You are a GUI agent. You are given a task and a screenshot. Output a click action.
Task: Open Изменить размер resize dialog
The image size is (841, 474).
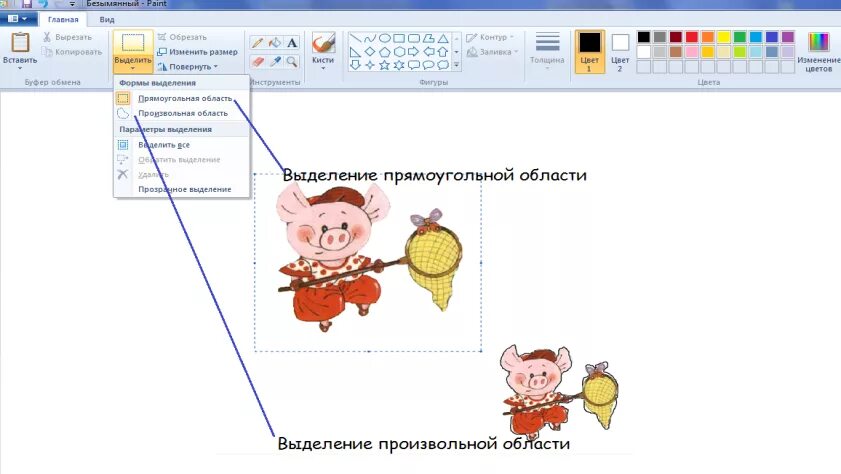tap(197, 52)
